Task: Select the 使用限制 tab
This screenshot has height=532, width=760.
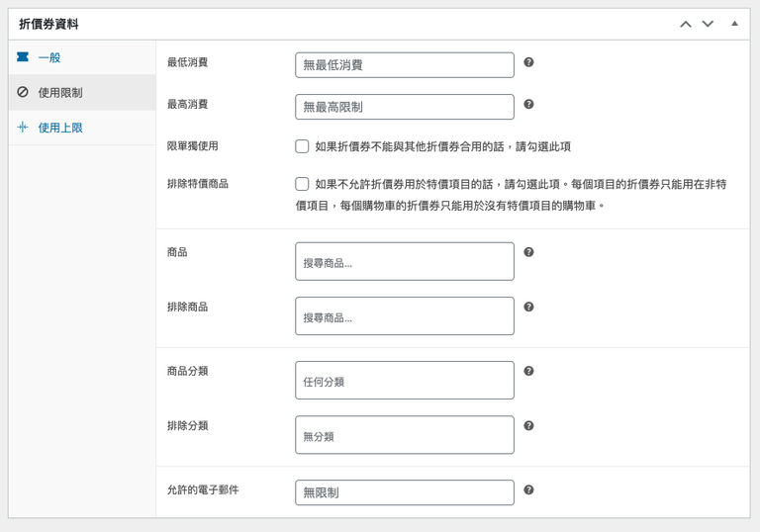Action: [59, 93]
